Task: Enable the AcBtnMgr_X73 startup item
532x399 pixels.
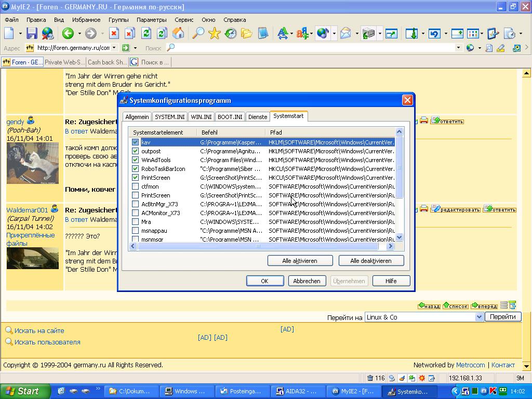Action: pos(136,204)
